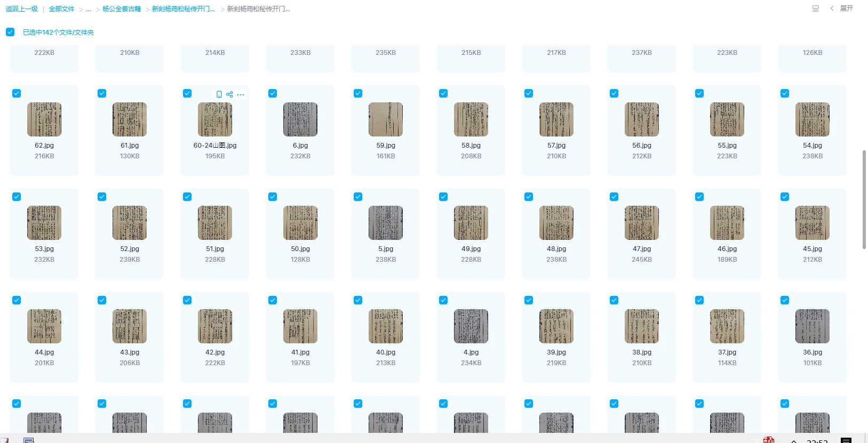Click the 51.jpg file name
The image size is (868, 443).
click(x=215, y=249)
